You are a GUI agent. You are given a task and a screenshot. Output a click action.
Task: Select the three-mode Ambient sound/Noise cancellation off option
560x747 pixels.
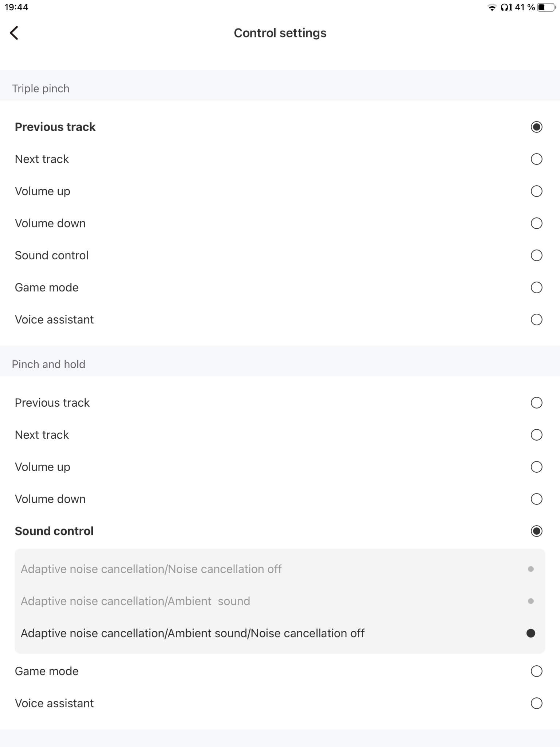(x=530, y=633)
